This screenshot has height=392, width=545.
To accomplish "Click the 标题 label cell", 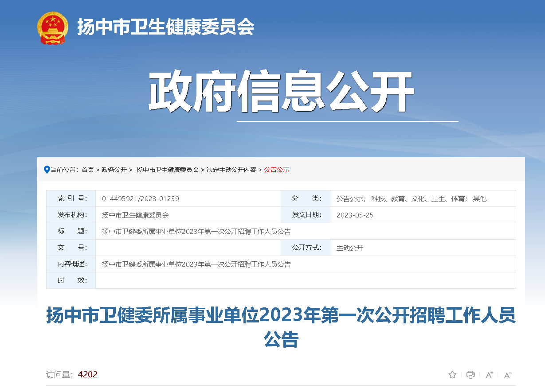I will (71, 231).
